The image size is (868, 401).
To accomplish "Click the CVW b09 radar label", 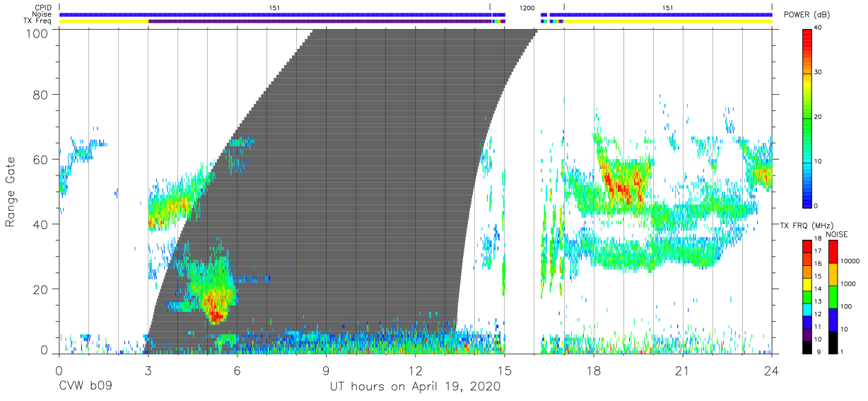I will tap(86, 387).
